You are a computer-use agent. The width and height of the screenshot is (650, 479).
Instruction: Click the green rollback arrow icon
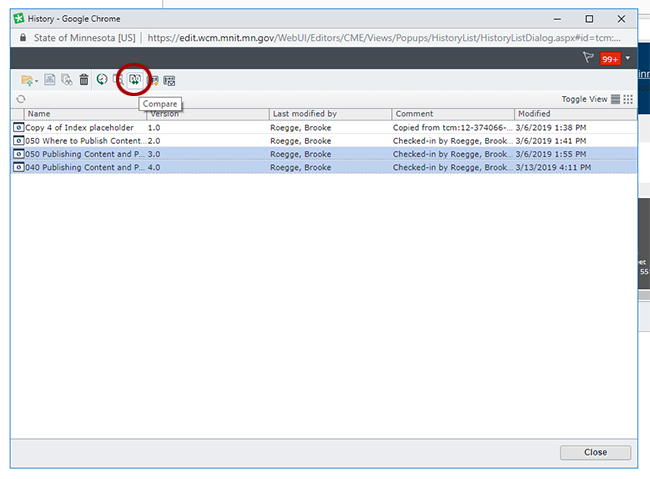[x=102, y=80]
